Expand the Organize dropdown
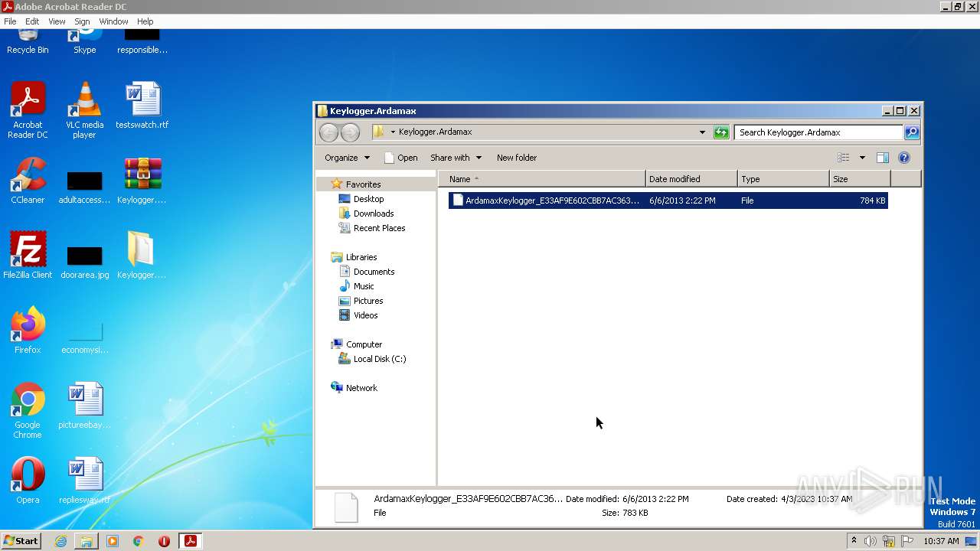Screen dimensions: 980x551 [347, 158]
